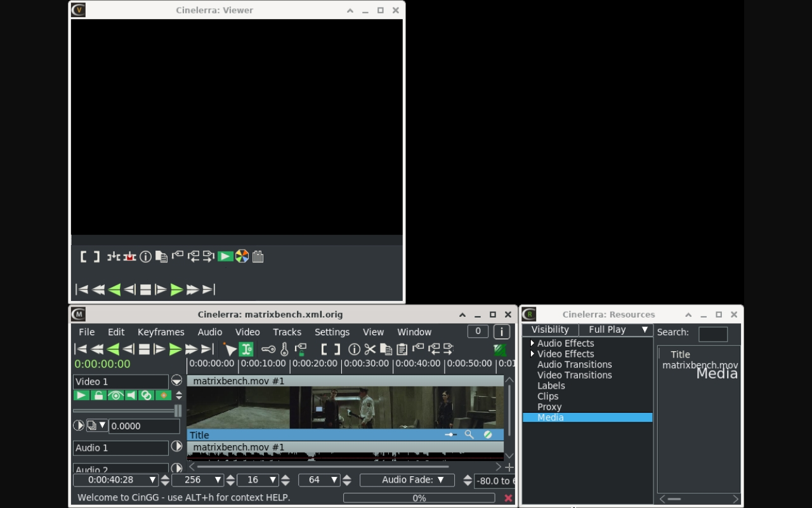812x508 pixels.
Task: Click the scissors cut icon in timeline toolbar
Action: 370,349
